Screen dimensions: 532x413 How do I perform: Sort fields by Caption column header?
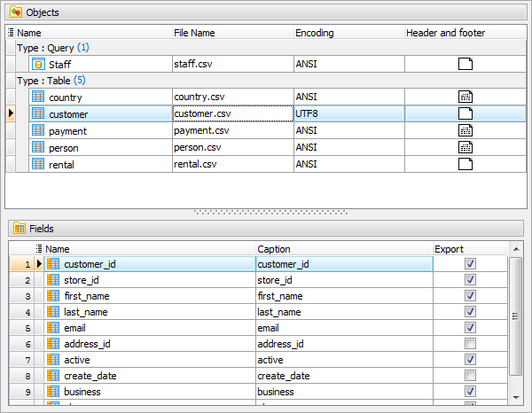[x=344, y=249]
